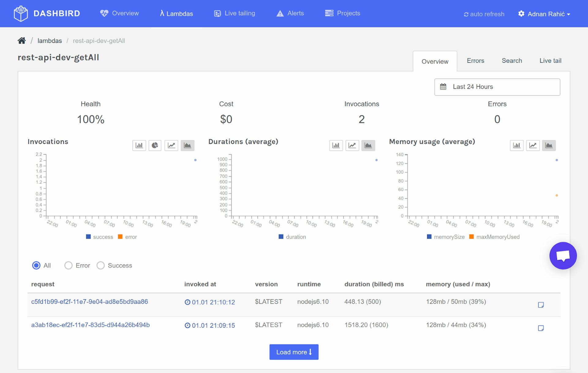Open request c5fd1b99-ef2f-11e7-9e04-ad8e5bd9aa86
The image size is (588, 373).
[x=90, y=301]
